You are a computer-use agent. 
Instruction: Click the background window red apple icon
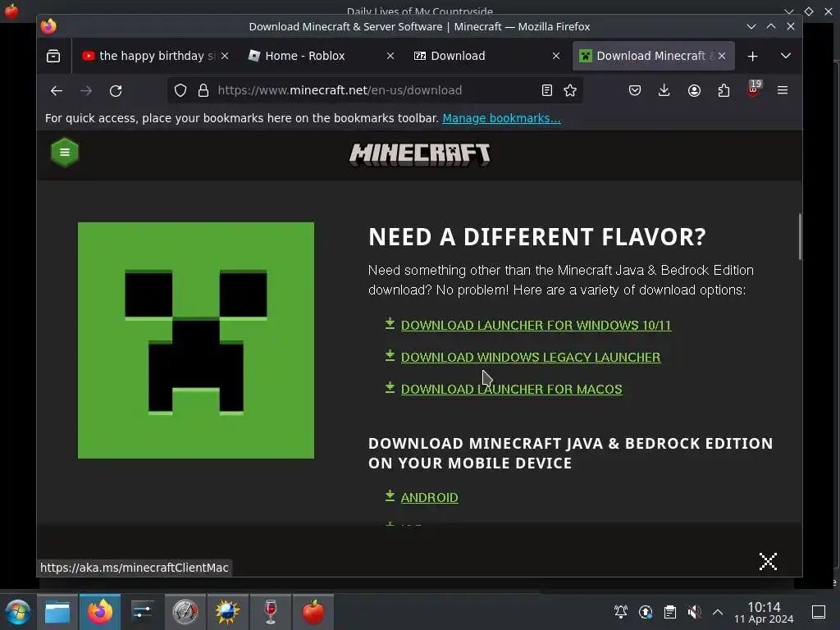(11, 11)
